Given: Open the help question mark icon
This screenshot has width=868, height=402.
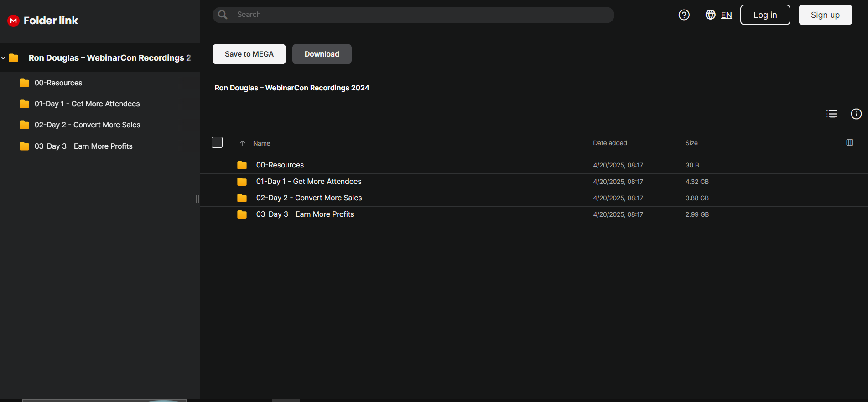Looking at the screenshot, I should pyautogui.click(x=684, y=15).
